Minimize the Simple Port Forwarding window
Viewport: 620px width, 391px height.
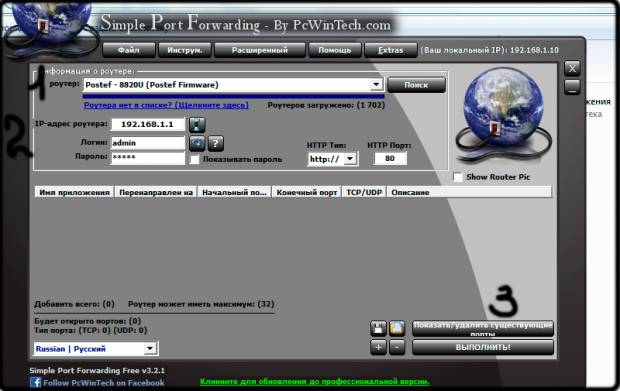572,87
